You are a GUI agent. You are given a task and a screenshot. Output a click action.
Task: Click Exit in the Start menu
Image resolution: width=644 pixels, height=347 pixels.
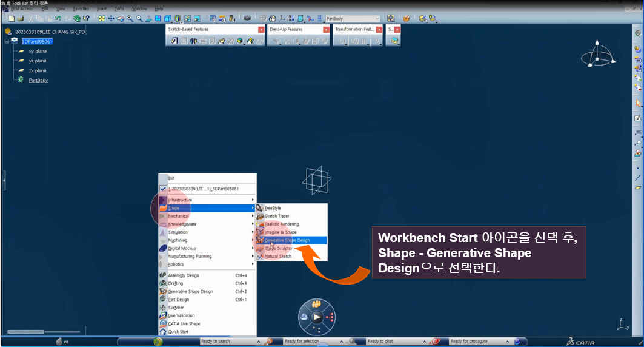207,178
